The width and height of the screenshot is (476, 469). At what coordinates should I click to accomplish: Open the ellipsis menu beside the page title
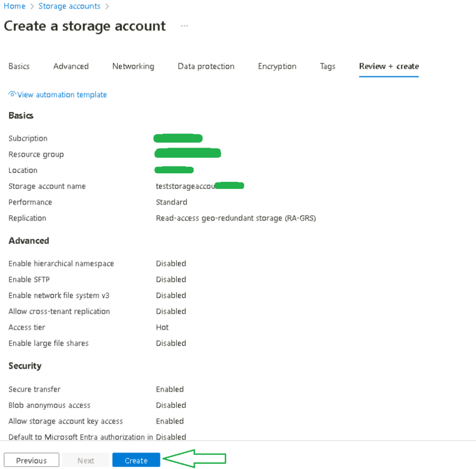tap(184, 26)
